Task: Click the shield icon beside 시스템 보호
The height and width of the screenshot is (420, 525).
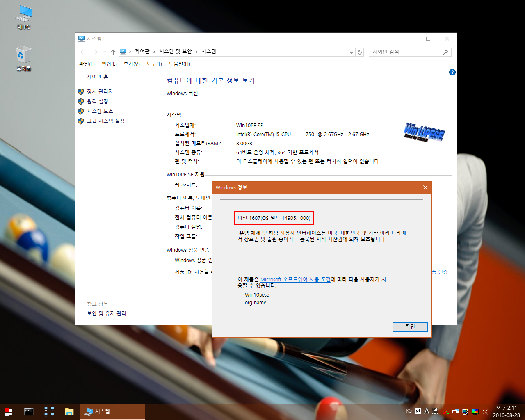Action: tap(81, 111)
